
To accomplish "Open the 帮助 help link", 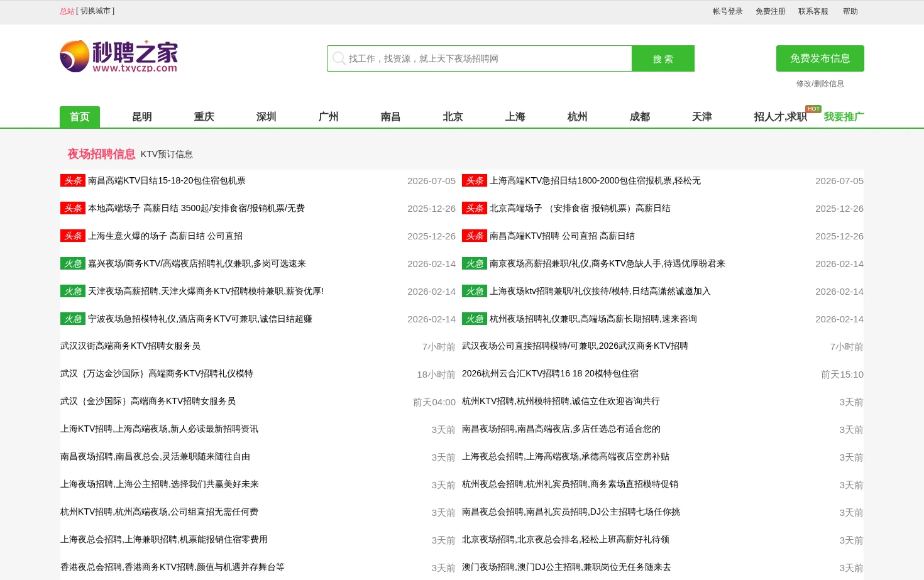I will pos(850,11).
